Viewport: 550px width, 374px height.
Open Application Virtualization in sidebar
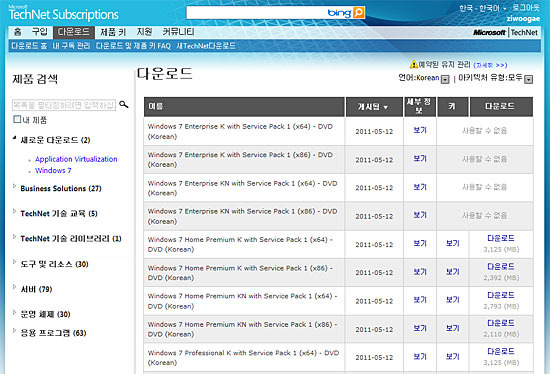click(x=76, y=159)
